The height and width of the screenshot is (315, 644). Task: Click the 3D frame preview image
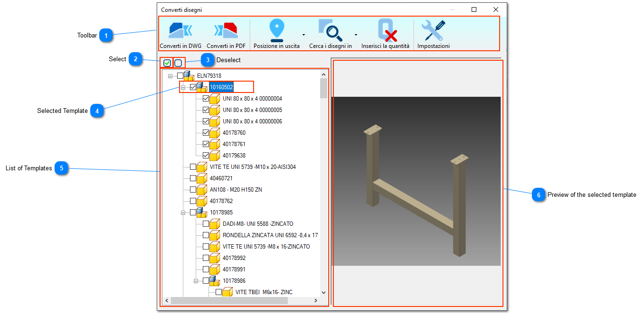click(417, 181)
